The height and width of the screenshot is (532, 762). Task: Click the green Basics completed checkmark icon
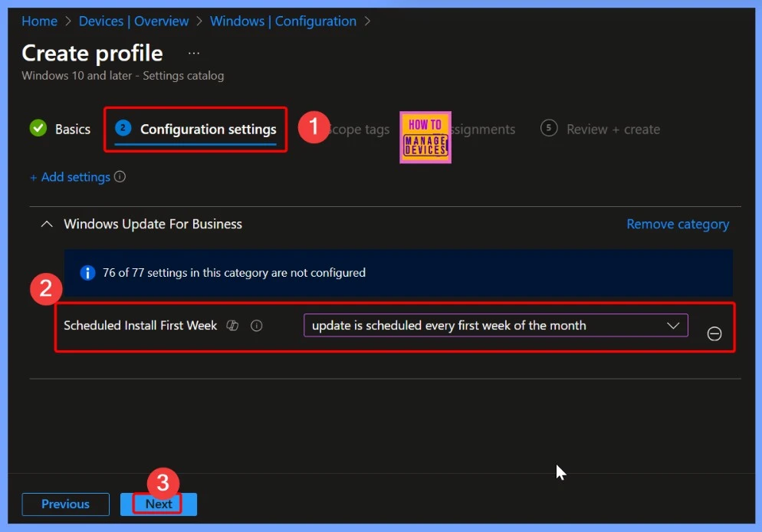click(38, 128)
